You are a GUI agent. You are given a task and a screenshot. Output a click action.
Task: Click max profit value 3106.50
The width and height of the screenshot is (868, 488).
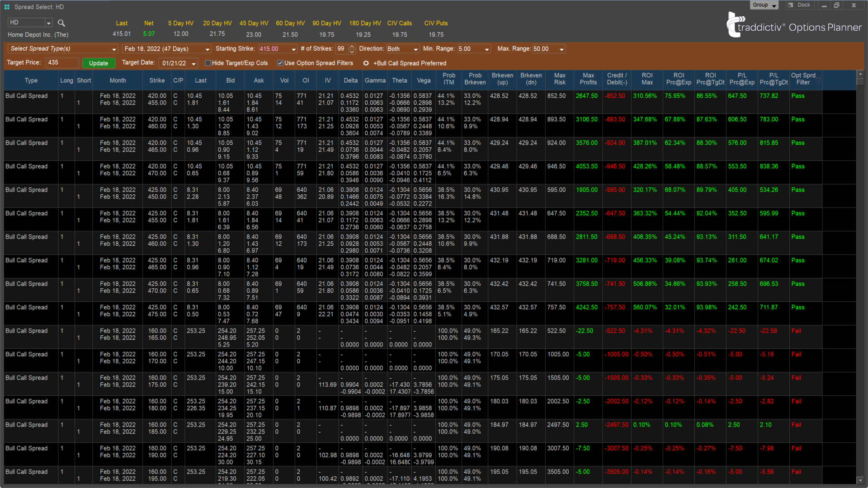pos(586,119)
